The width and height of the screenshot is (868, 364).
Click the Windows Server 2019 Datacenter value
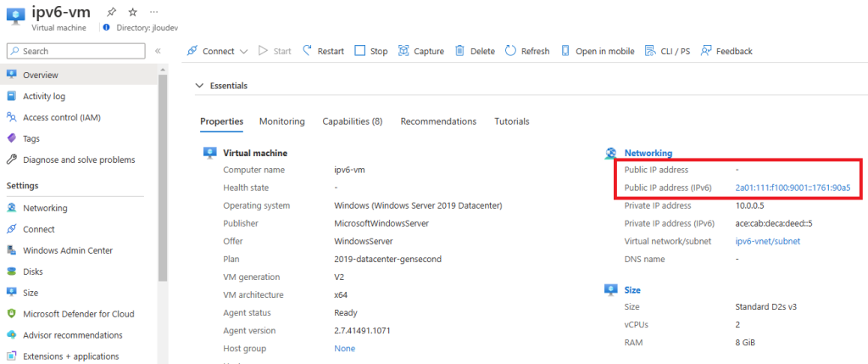click(x=418, y=205)
